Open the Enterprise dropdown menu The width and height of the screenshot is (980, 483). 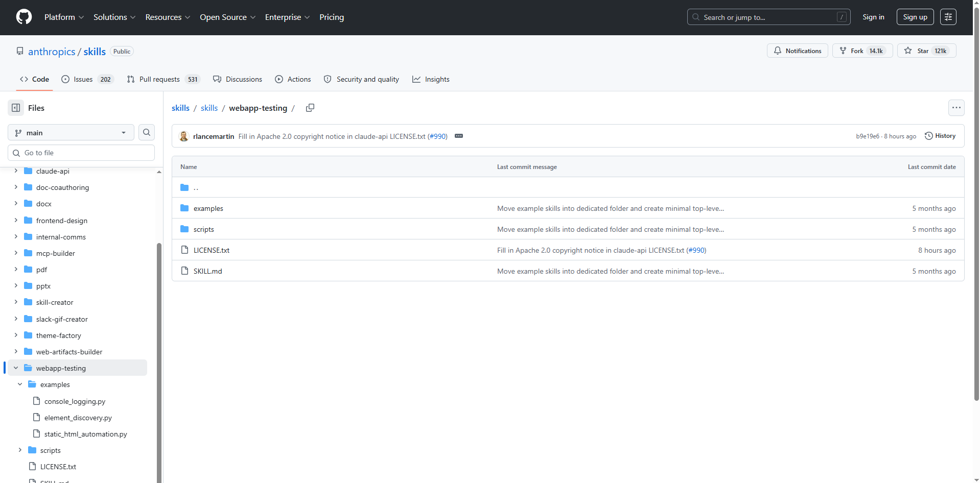(x=287, y=17)
